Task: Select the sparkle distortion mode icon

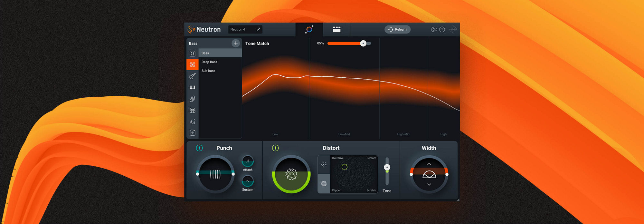Action: [324, 164]
